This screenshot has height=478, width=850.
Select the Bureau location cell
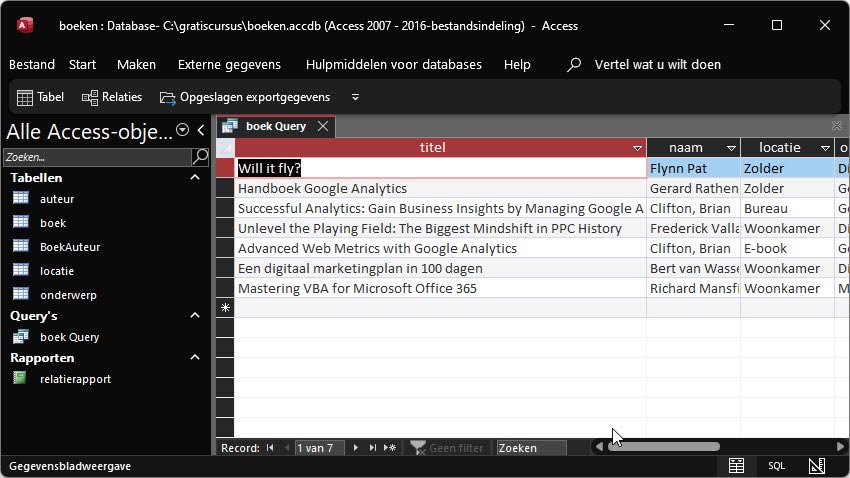pyautogui.click(x=787, y=208)
